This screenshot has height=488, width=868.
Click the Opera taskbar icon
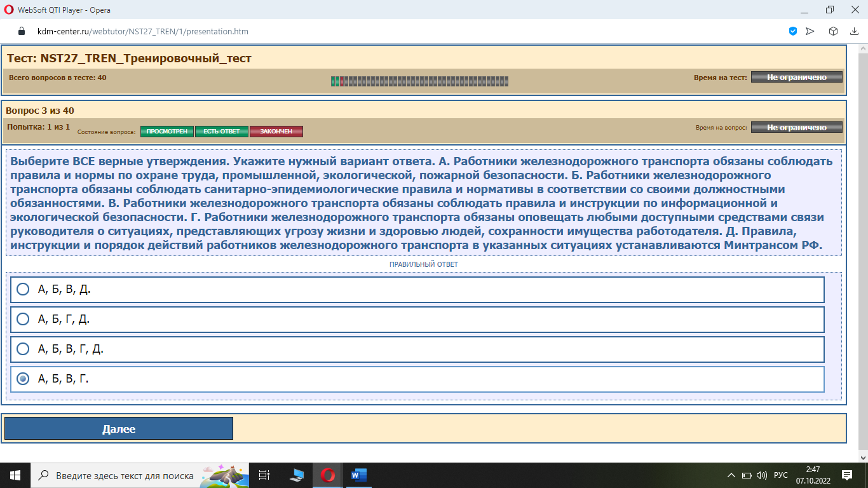point(328,475)
